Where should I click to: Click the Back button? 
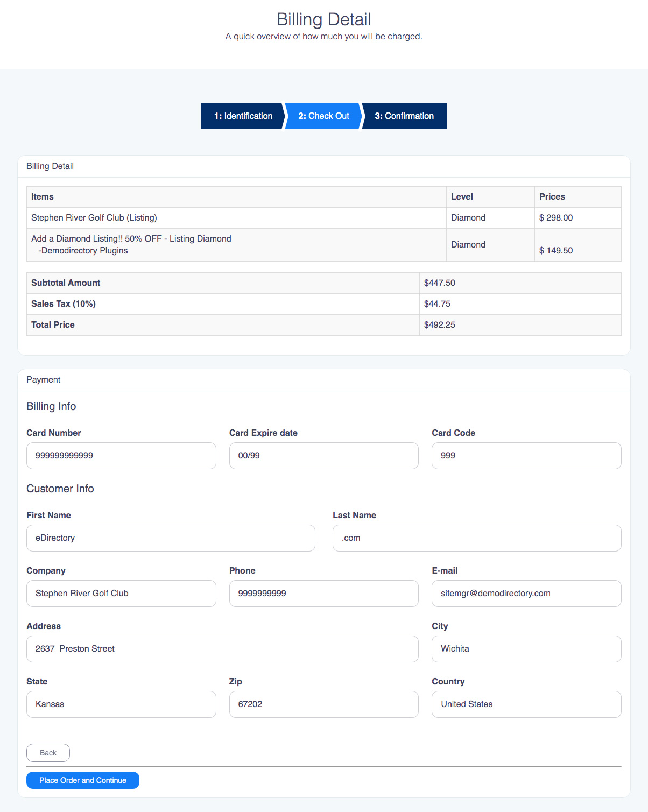tap(48, 753)
